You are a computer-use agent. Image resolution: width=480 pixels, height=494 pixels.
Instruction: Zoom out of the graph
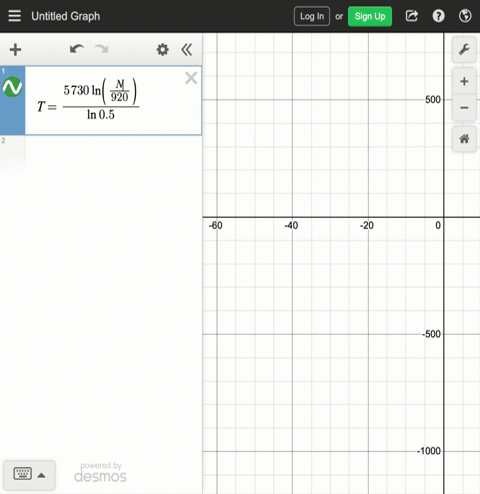click(x=464, y=108)
